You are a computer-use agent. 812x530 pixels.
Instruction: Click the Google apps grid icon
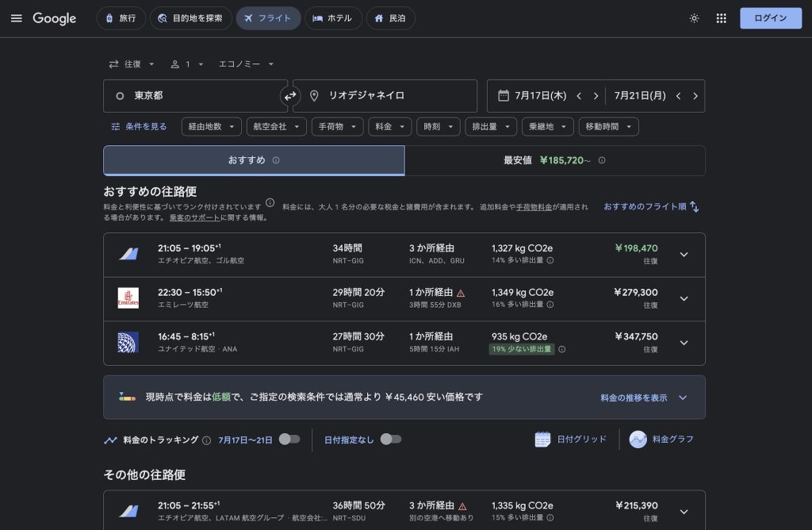tap(721, 18)
